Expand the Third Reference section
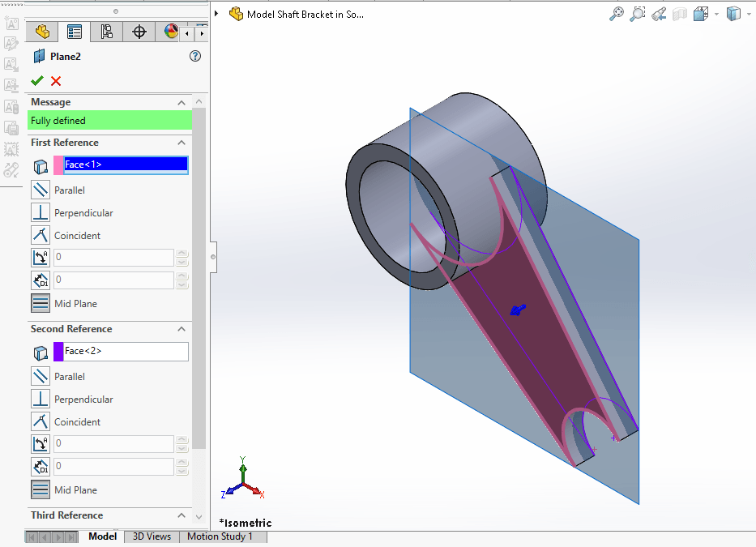Viewport: 756px width, 547px height. tap(182, 515)
